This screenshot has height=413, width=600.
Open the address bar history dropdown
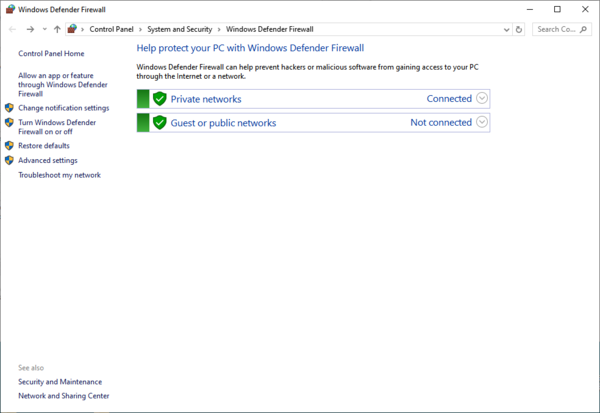tap(506, 29)
